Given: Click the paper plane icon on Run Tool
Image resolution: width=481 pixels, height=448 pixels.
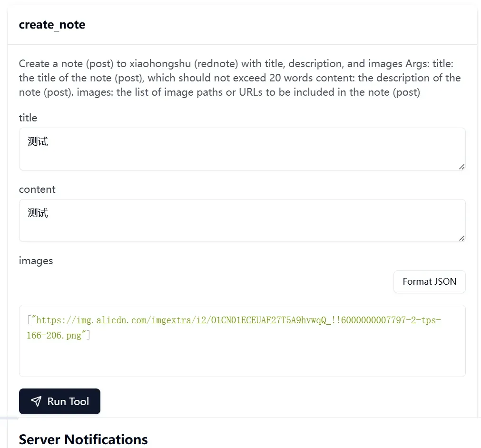Looking at the screenshot, I should tap(36, 401).
